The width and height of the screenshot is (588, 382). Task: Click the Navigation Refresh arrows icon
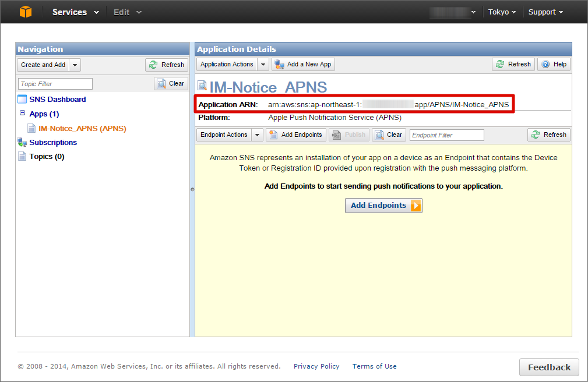click(153, 65)
